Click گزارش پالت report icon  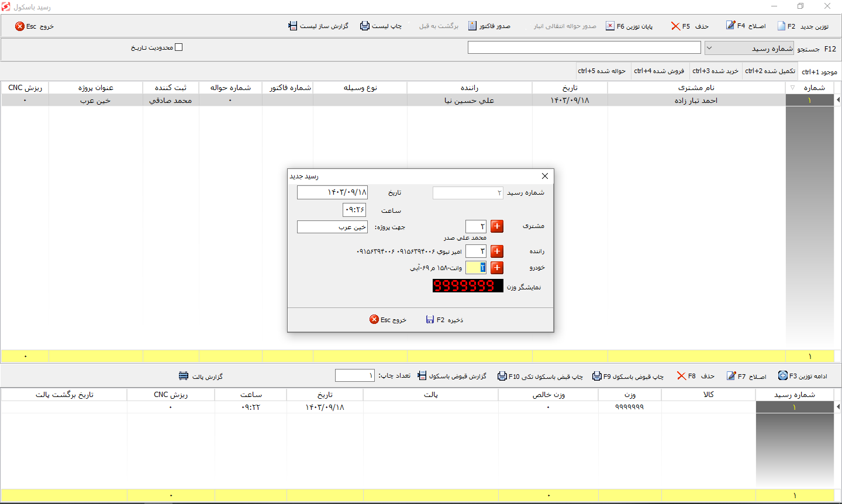[184, 376]
